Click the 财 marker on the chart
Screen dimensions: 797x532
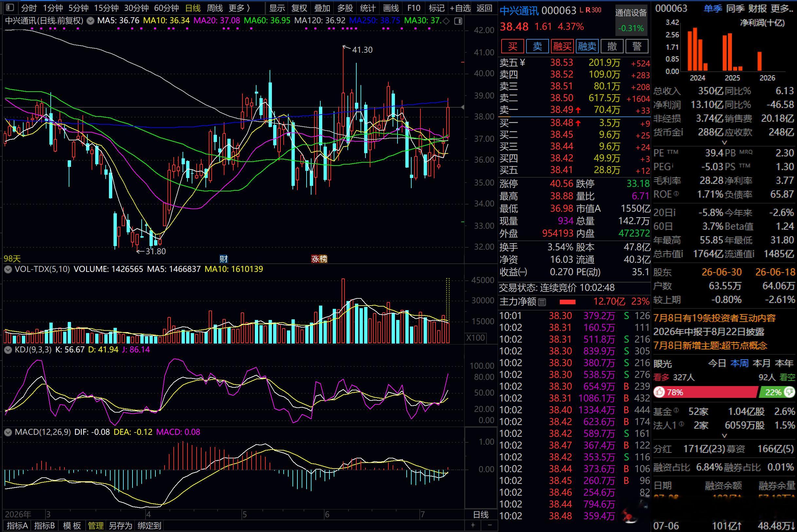pyautogui.click(x=223, y=259)
